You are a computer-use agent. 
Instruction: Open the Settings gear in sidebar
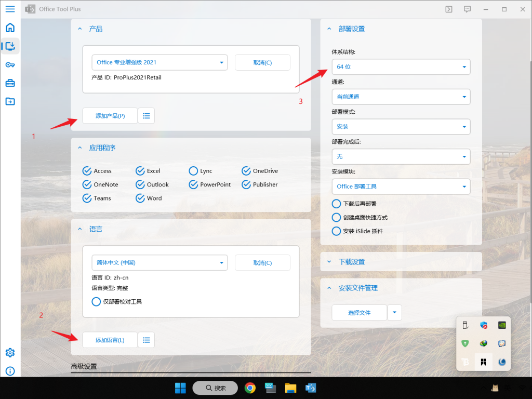(x=10, y=353)
